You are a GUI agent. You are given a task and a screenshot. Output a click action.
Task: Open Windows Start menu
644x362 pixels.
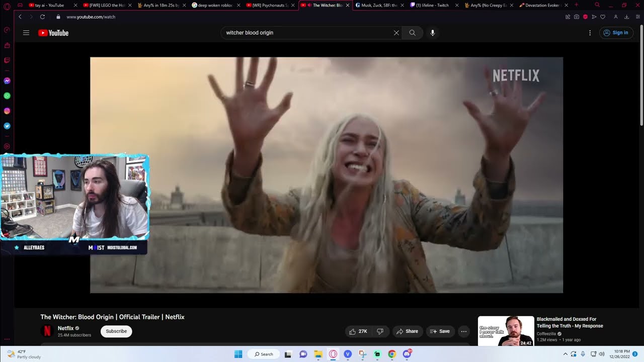tap(238, 354)
